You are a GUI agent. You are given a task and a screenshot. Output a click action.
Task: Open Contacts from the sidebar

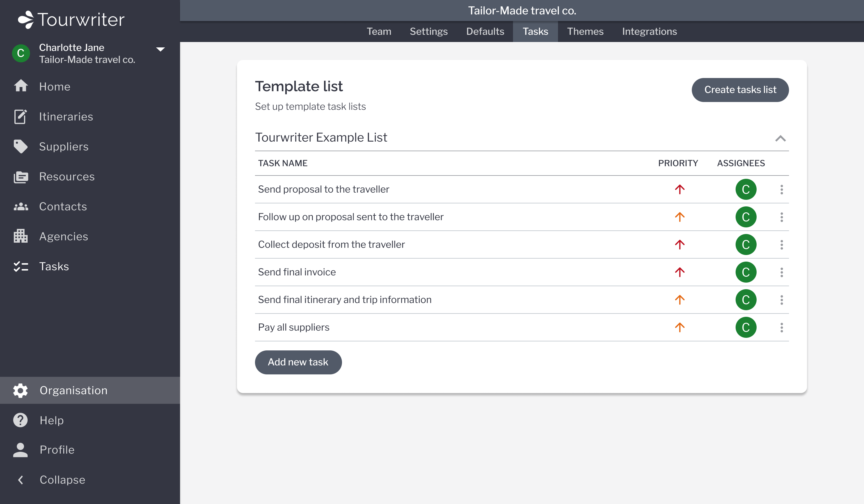63,206
